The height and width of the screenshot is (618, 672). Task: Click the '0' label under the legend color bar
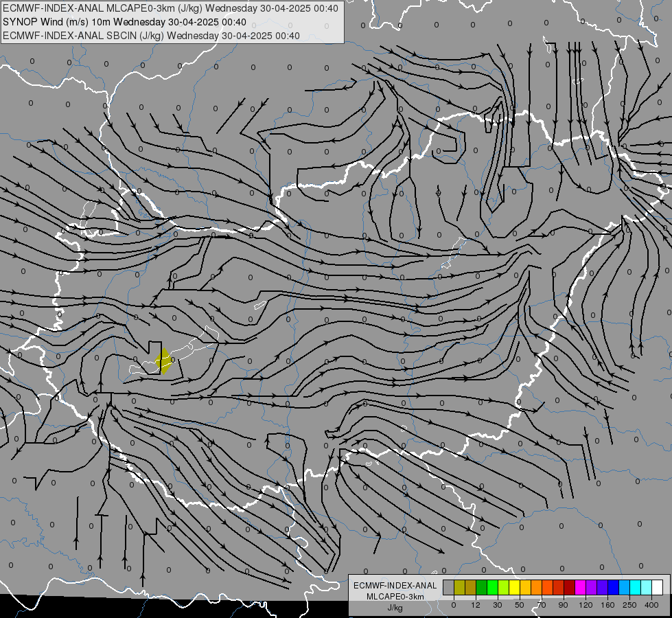454,605
